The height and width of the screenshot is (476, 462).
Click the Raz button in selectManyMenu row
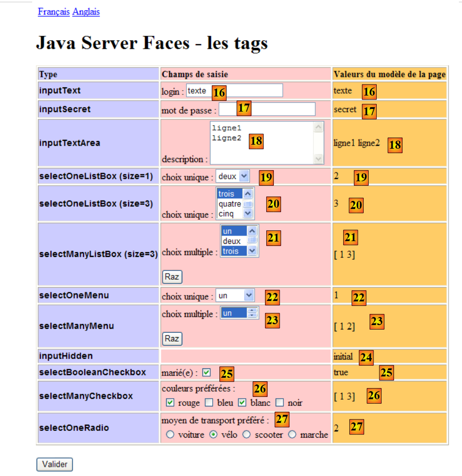coord(172,338)
